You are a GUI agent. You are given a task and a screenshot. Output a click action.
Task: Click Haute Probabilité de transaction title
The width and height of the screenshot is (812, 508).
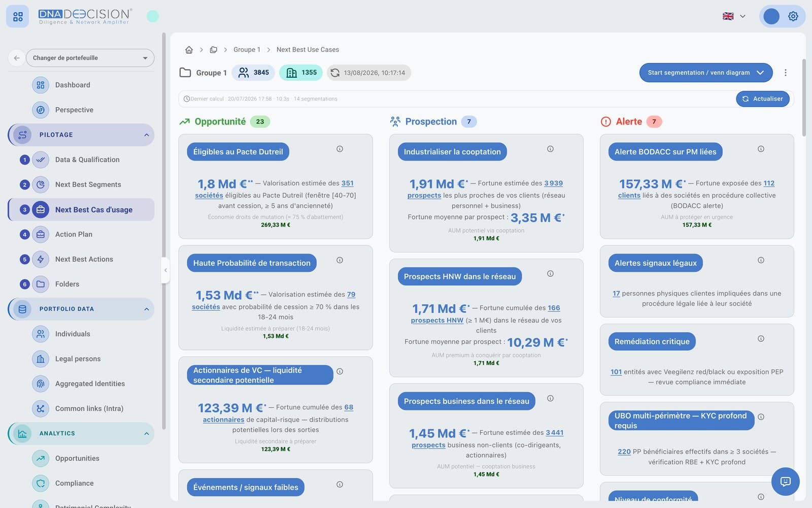pyautogui.click(x=252, y=263)
